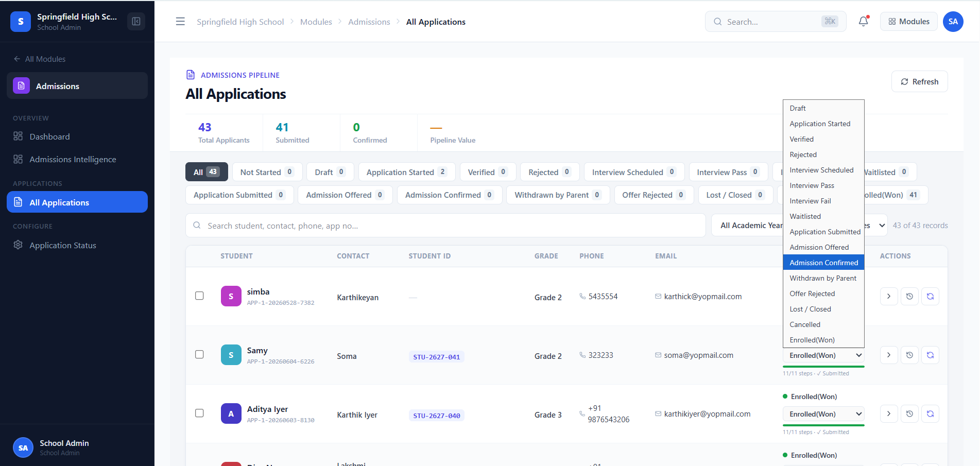The image size is (980, 466).
Task: Filter by Not Started tab
Action: point(267,172)
